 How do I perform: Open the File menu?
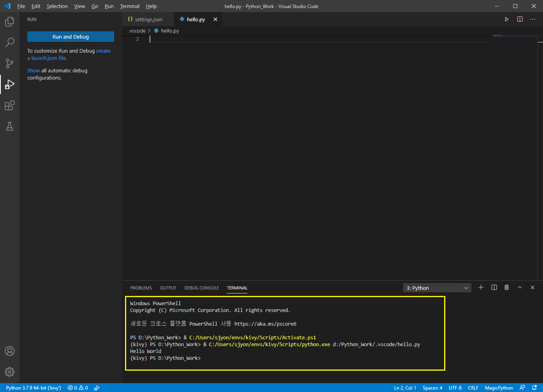coord(21,6)
